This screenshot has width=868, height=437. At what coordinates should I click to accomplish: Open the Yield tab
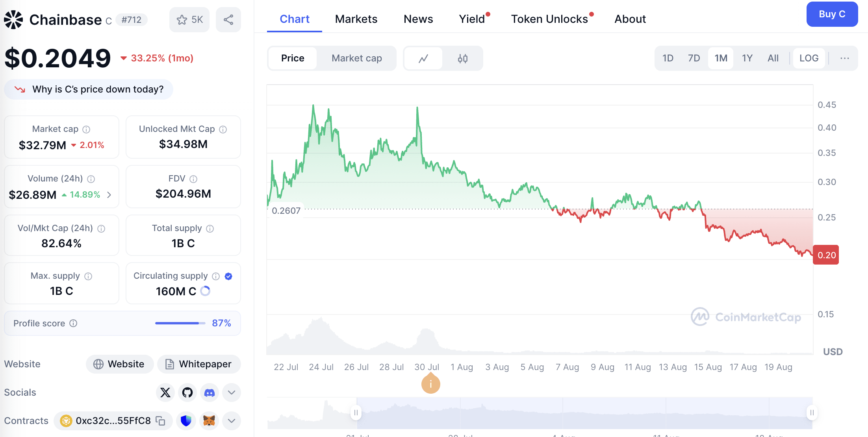(472, 19)
